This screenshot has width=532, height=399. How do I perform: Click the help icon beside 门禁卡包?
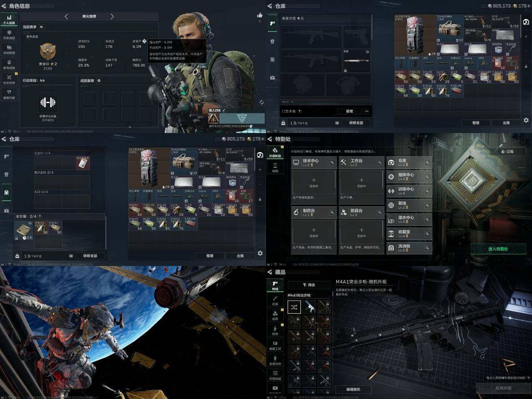pyautogui.click(x=299, y=111)
